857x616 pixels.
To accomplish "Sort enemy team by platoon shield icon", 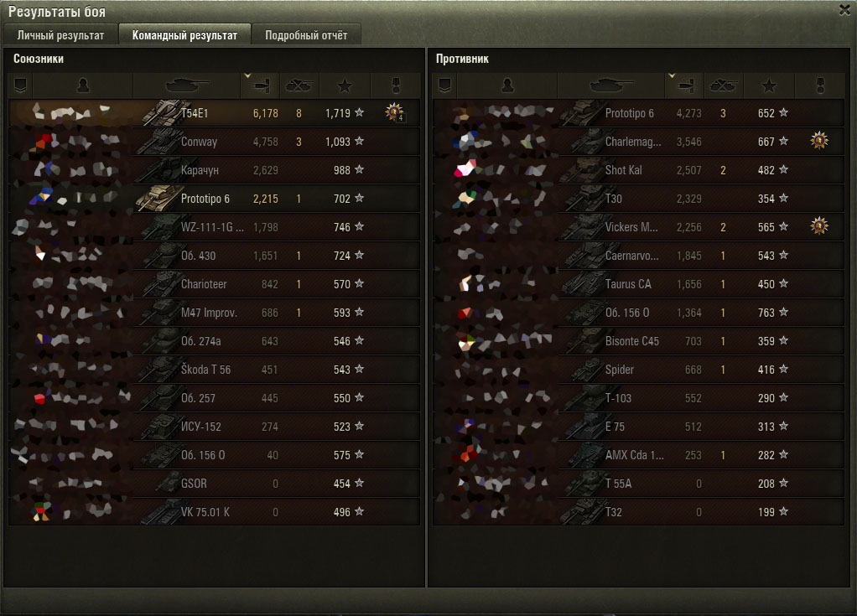I will tap(444, 85).
